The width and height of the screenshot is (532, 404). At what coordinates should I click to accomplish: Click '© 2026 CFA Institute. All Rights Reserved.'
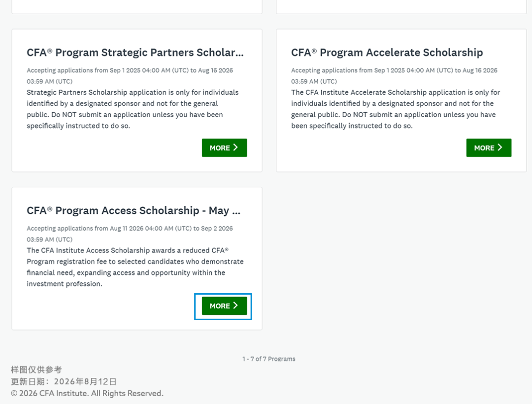pyautogui.click(x=87, y=393)
